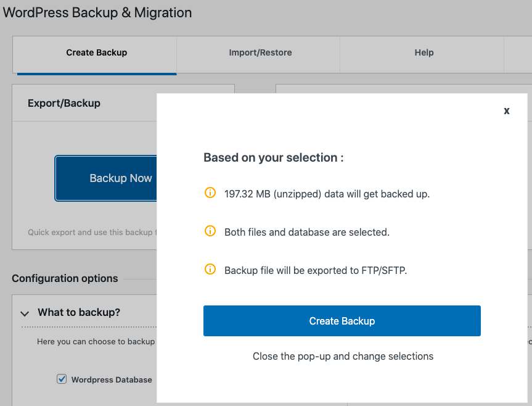This screenshot has width=532, height=406.
Task: Toggle the Wordpress Database checkbox
Action: tap(62, 379)
